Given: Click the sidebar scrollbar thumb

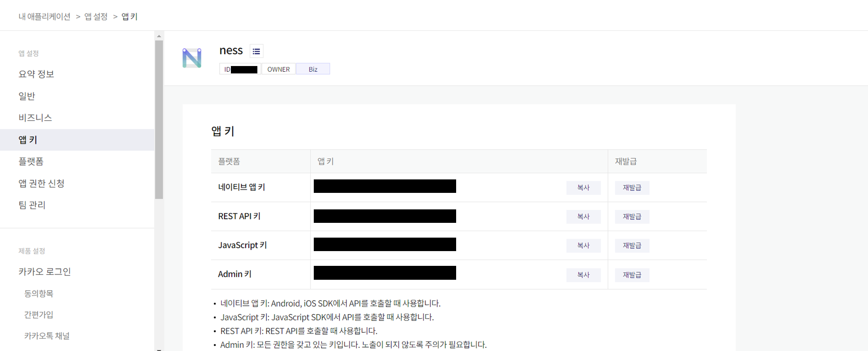Looking at the screenshot, I should pos(159,120).
